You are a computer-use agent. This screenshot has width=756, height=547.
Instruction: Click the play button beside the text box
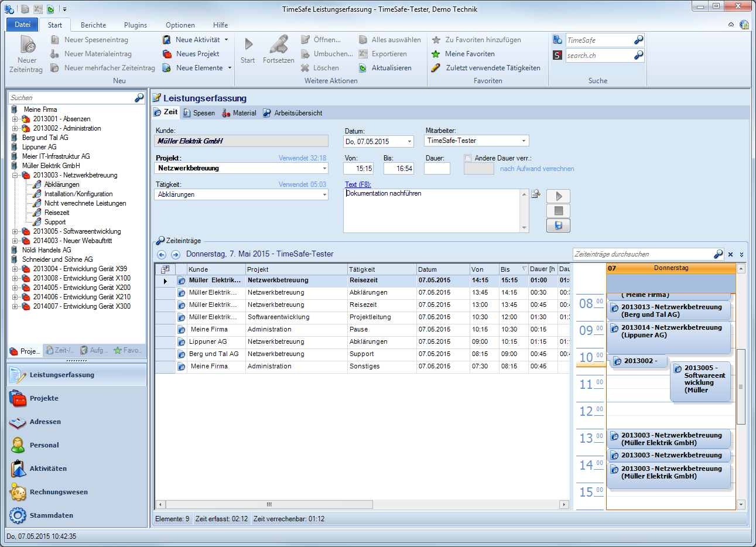(x=558, y=196)
